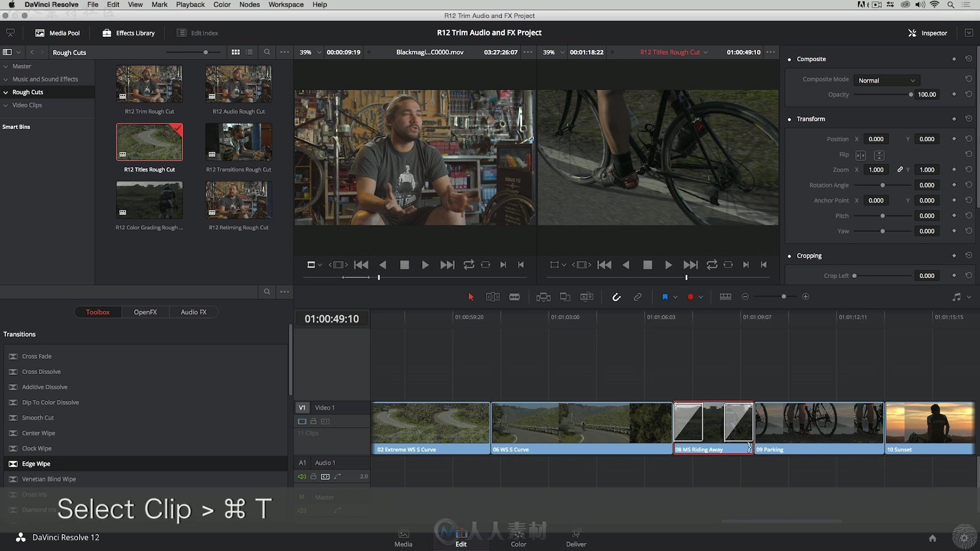Open the Workspace menu
This screenshot has width=980, height=551.
[286, 5]
